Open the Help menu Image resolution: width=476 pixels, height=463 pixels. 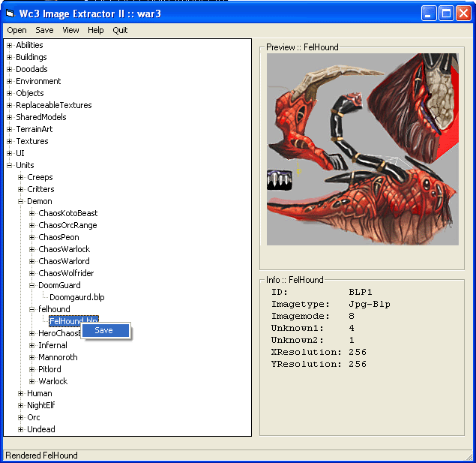click(x=96, y=30)
